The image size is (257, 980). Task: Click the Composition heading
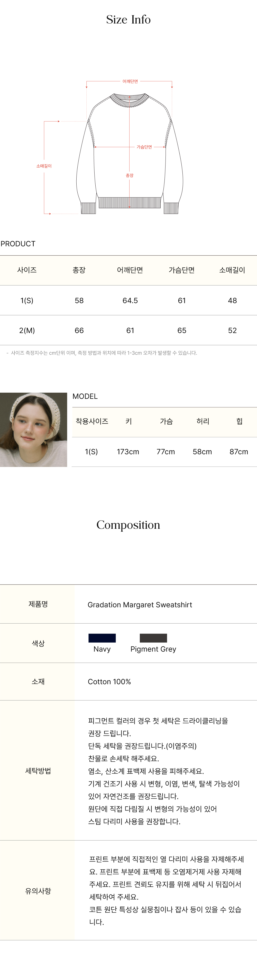tap(128, 525)
